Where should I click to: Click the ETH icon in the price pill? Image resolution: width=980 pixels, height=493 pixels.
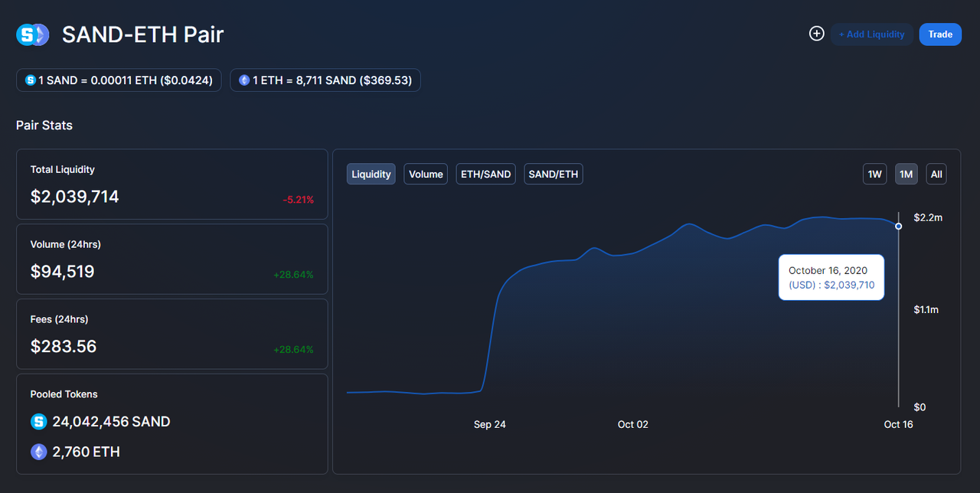pos(244,80)
